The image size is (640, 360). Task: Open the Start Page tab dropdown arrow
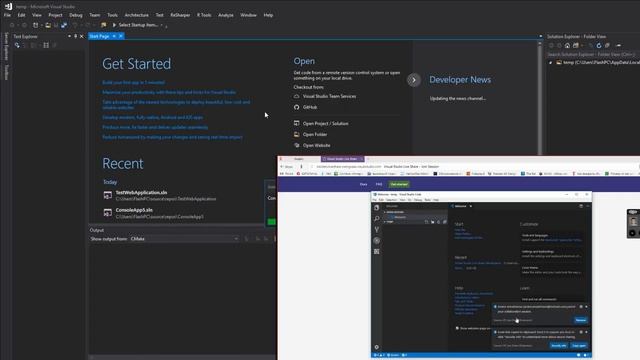click(x=114, y=36)
